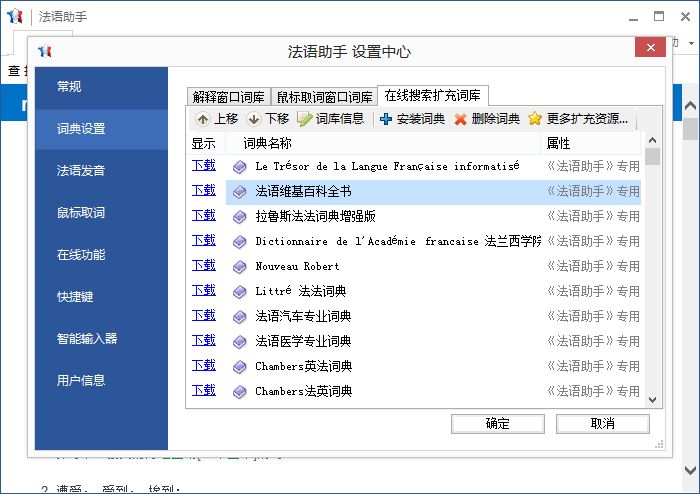Open 在线功能 settings section
The height and width of the screenshot is (494, 700).
(x=101, y=254)
